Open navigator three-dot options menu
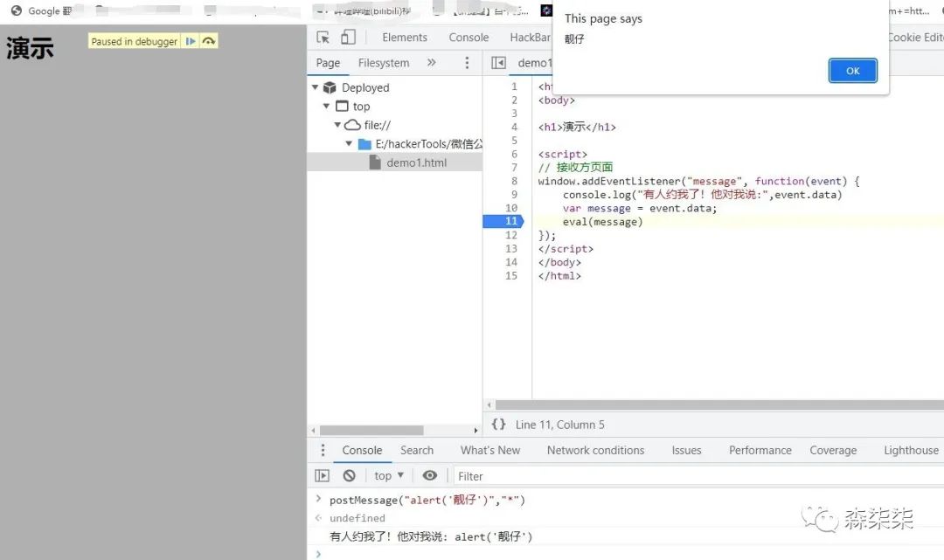Viewport: 944px width, 560px height. [x=467, y=63]
